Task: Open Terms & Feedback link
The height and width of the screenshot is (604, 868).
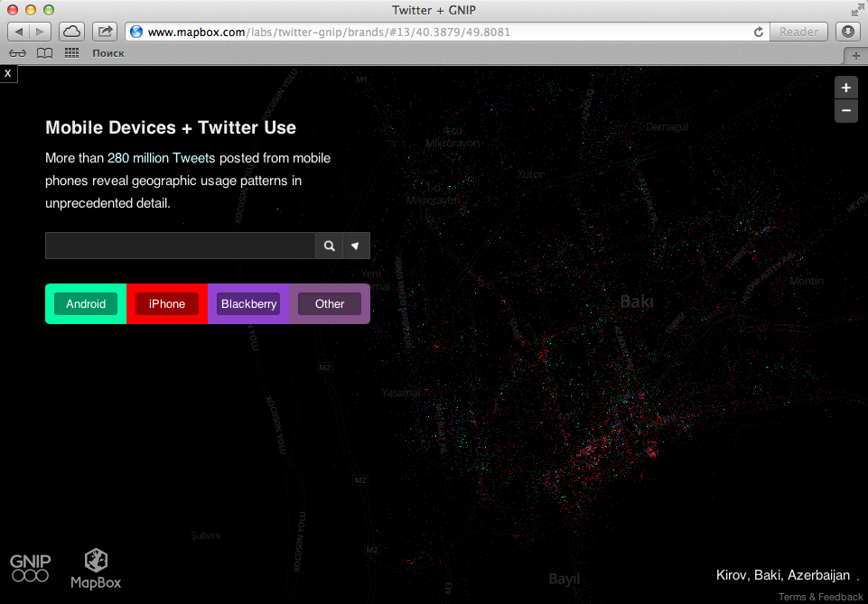Action: pyautogui.click(x=820, y=597)
